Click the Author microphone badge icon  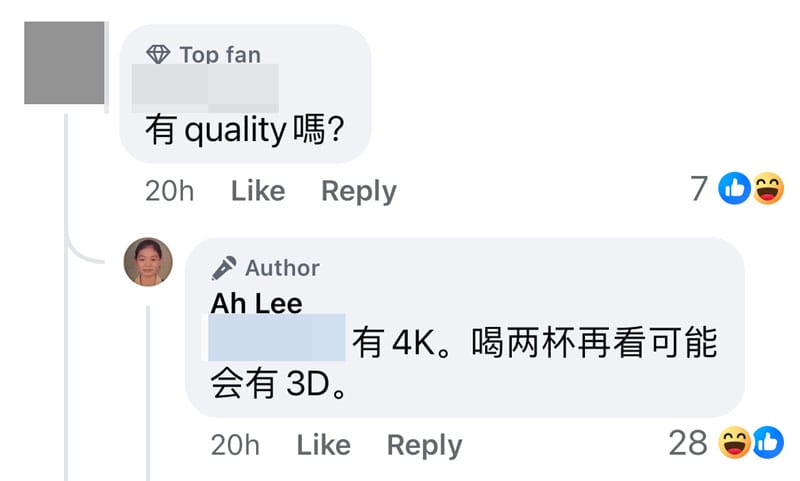click(223, 268)
